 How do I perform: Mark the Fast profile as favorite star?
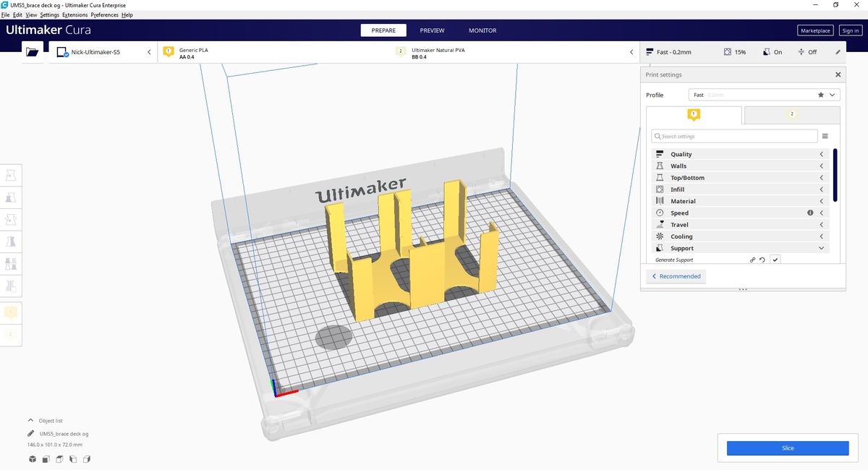[820, 95]
